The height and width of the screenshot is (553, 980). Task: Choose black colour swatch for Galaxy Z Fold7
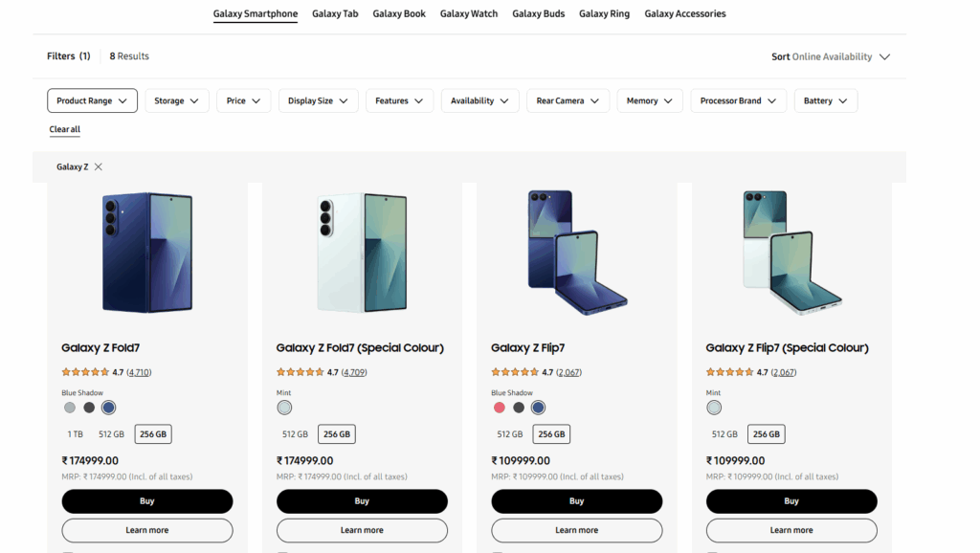(89, 408)
